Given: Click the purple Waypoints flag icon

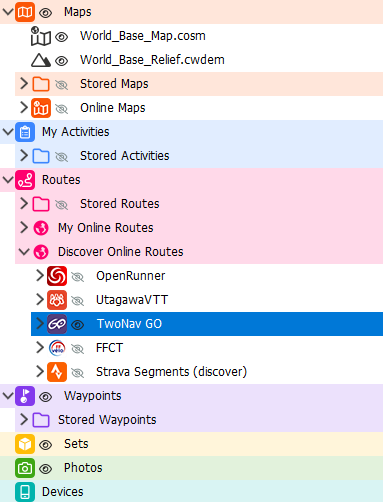Looking at the screenshot, I should tap(25, 396).
